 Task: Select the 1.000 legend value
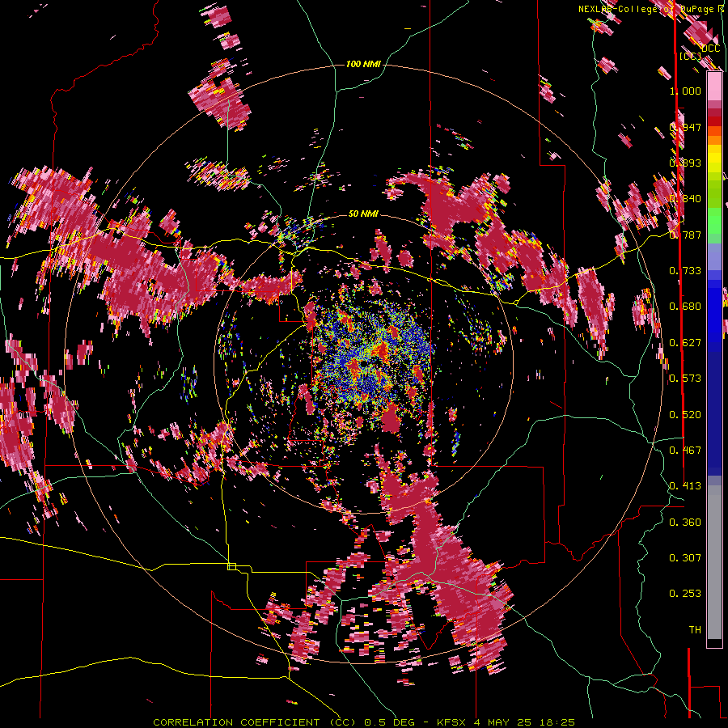(685, 91)
